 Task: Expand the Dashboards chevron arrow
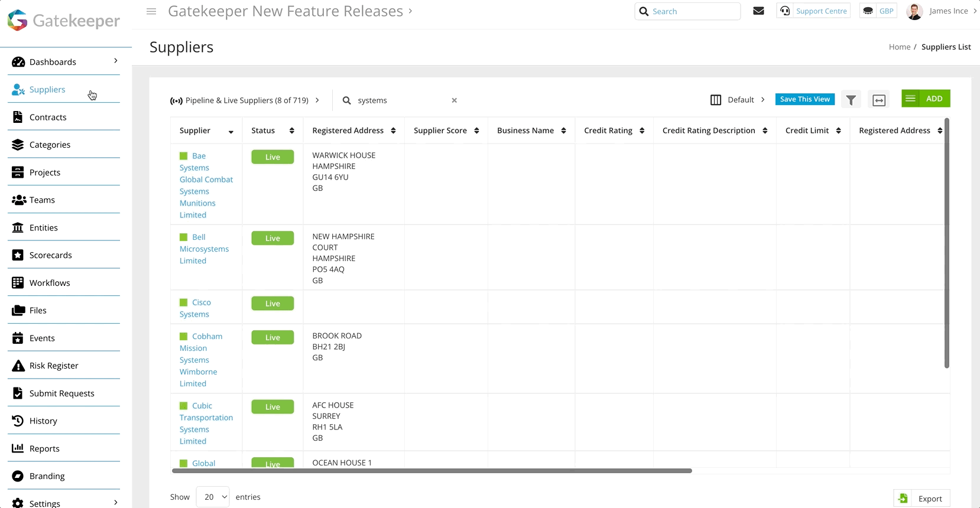[116, 61]
